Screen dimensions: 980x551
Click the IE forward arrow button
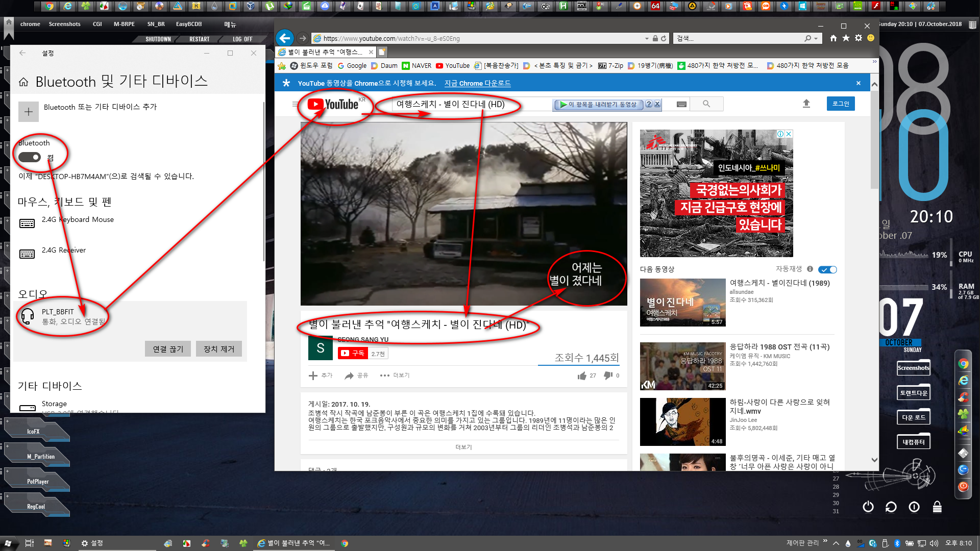tap(303, 38)
